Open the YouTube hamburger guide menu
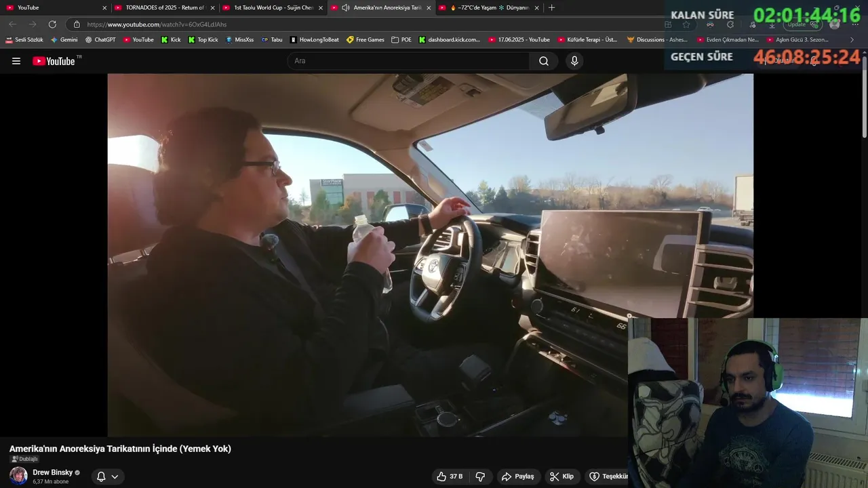This screenshot has height=488, width=868. 16,61
